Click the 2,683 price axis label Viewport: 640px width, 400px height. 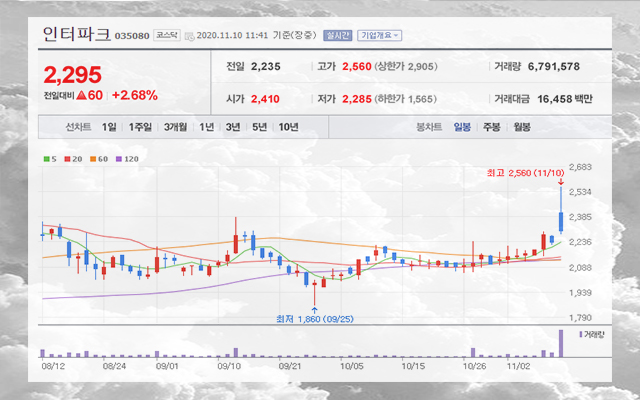(x=580, y=167)
